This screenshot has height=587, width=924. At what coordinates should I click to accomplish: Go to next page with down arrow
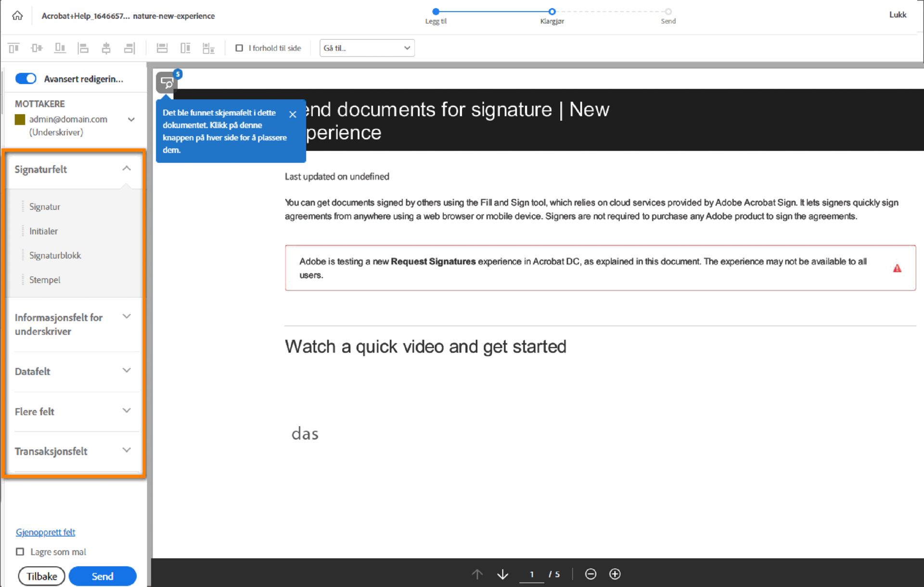(x=502, y=574)
